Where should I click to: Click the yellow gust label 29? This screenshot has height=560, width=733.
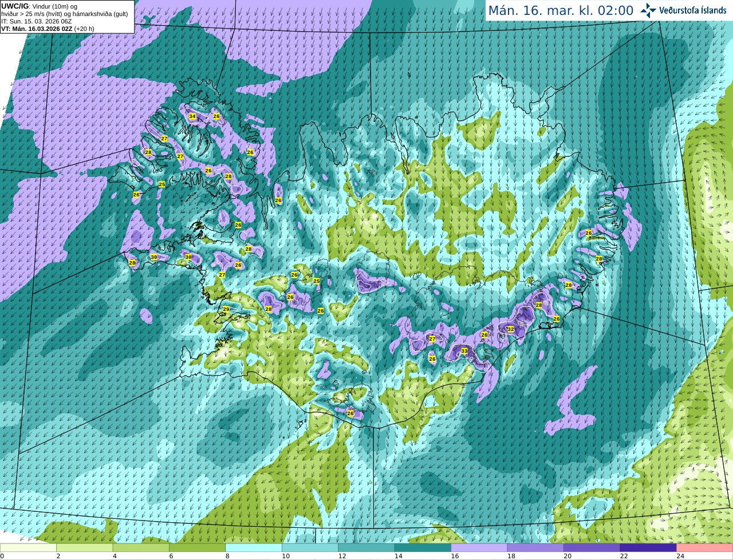click(226, 309)
